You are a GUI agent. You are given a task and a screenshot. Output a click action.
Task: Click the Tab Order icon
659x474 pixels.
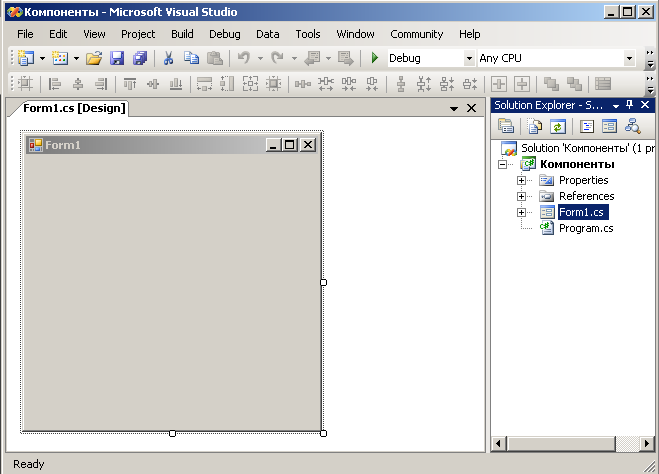[x=603, y=84]
